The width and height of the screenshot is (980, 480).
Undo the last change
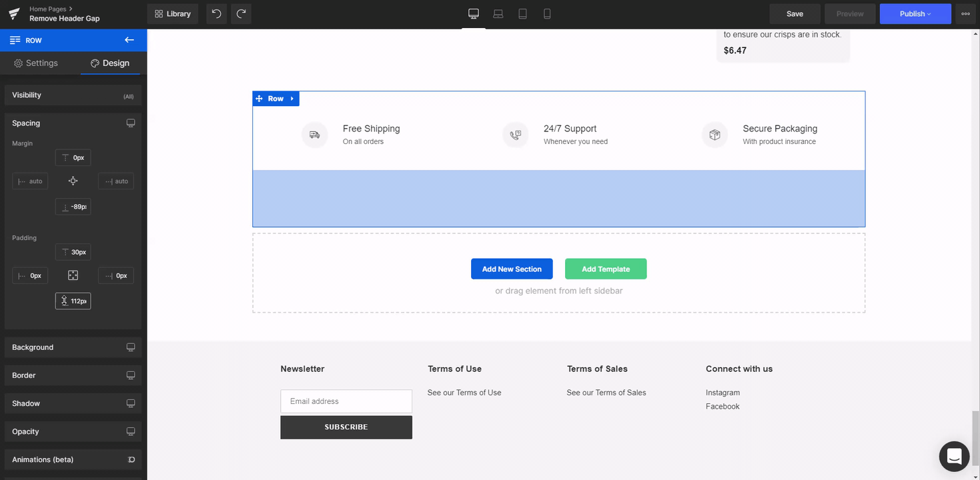click(x=216, y=13)
